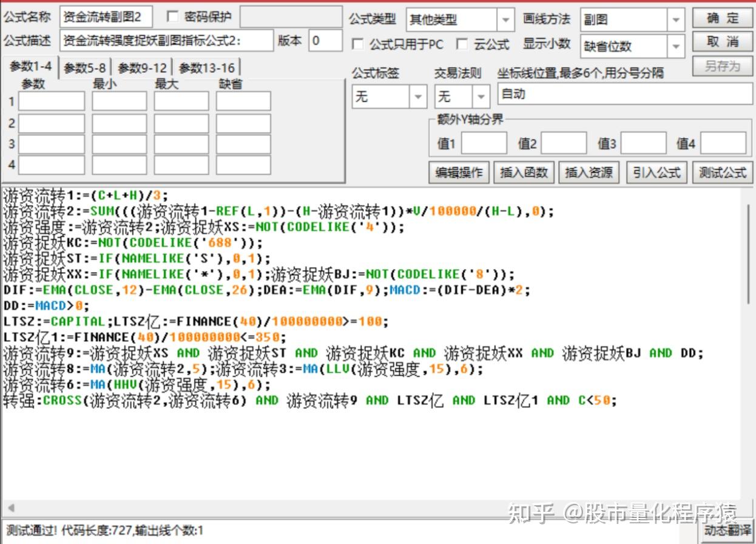
Task: Click the line DD:=MACD>0
Action: 46,305
